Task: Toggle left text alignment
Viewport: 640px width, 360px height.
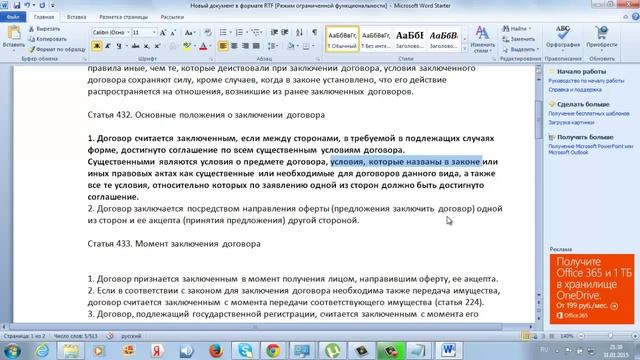Action: [x=223, y=46]
